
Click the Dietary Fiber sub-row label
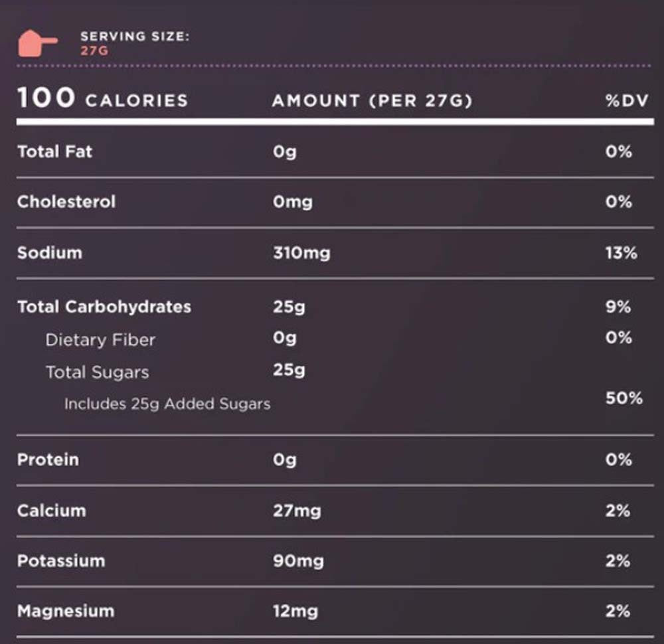pyautogui.click(x=100, y=340)
